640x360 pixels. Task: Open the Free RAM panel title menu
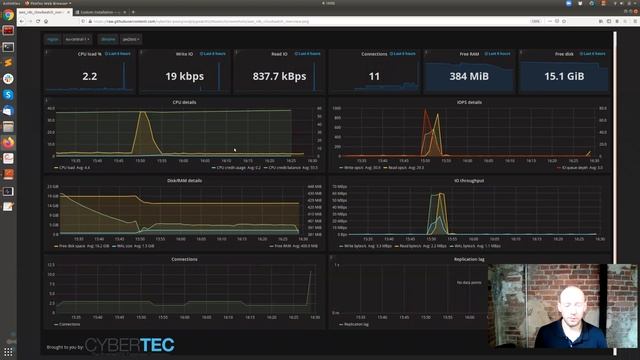click(469, 54)
